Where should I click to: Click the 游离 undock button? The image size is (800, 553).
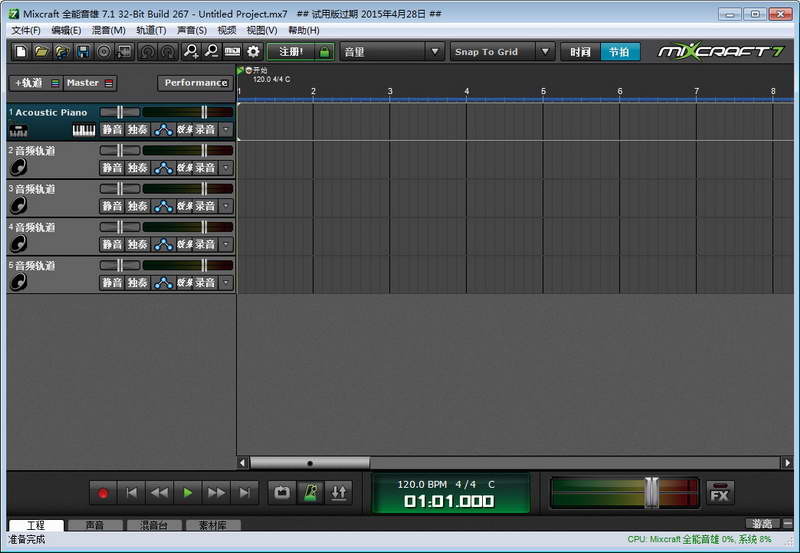pos(762,523)
